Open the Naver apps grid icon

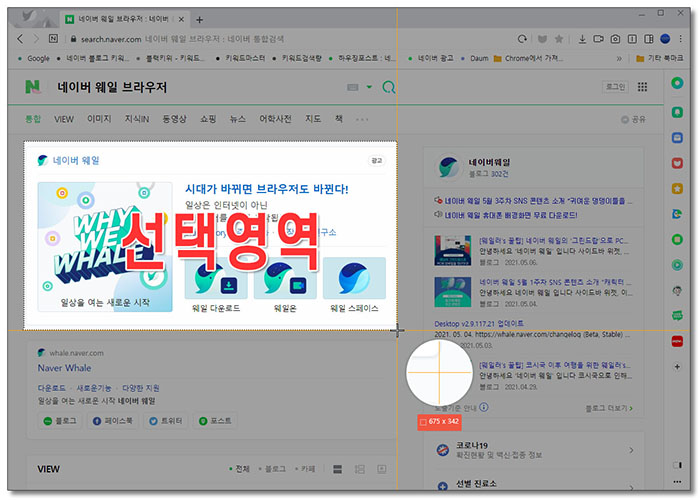pos(642,87)
